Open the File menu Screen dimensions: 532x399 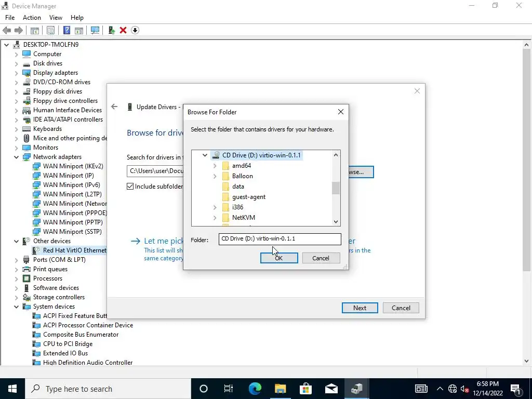pyautogui.click(x=10, y=18)
